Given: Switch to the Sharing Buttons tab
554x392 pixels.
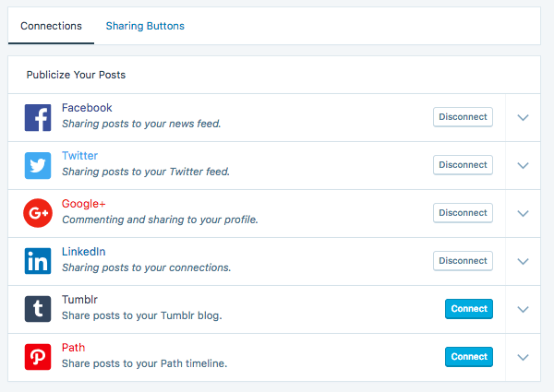Looking at the screenshot, I should (145, 26).
